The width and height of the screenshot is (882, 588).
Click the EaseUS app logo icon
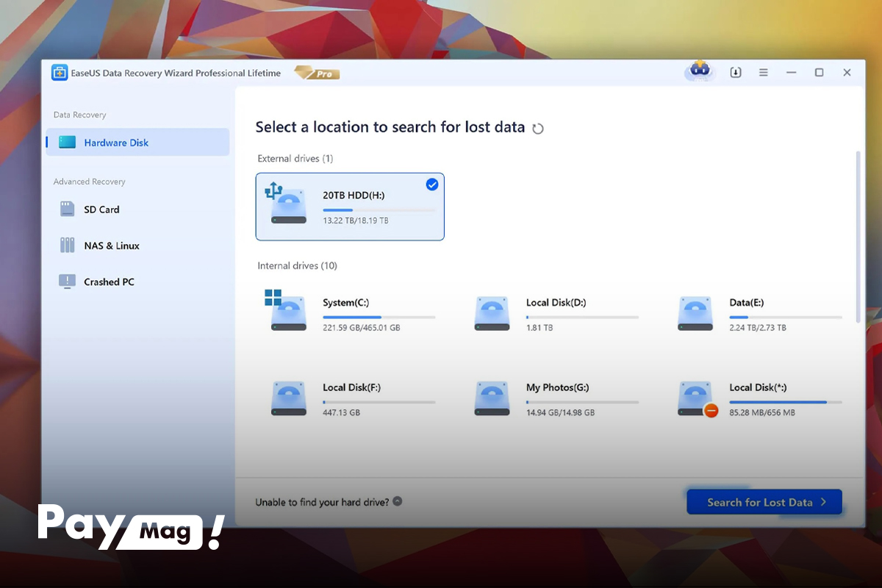tap(60, 73)
